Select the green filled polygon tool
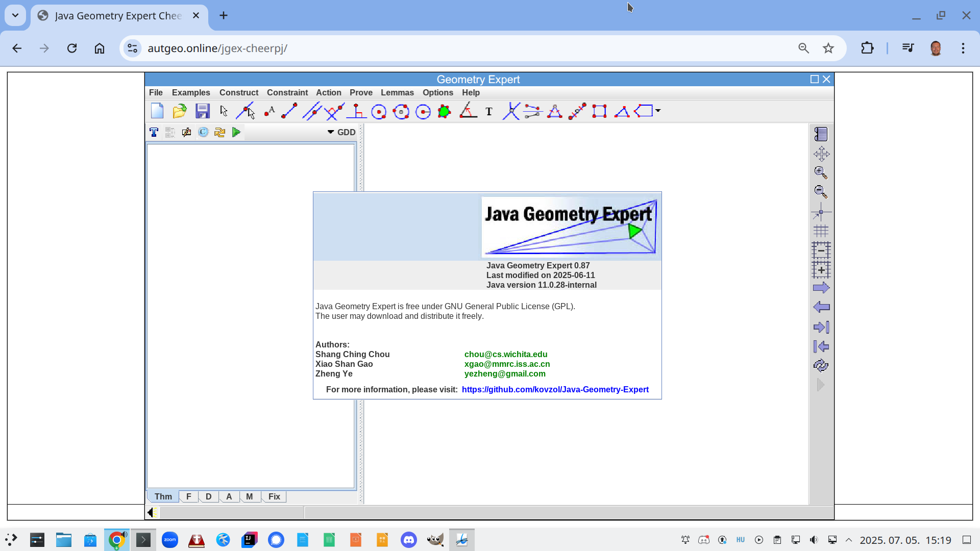The height and width of the screenshot is (551, 980). pos(445,111)
